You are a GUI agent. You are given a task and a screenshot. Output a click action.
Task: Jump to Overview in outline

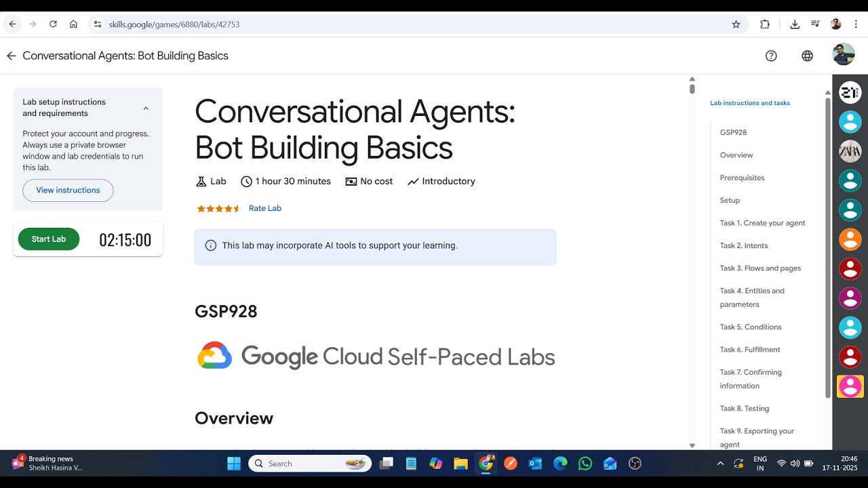click(x=736, y=155)
